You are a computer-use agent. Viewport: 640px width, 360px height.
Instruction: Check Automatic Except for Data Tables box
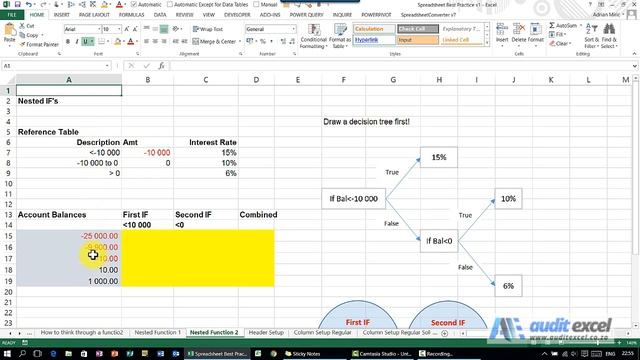[170, 4]
